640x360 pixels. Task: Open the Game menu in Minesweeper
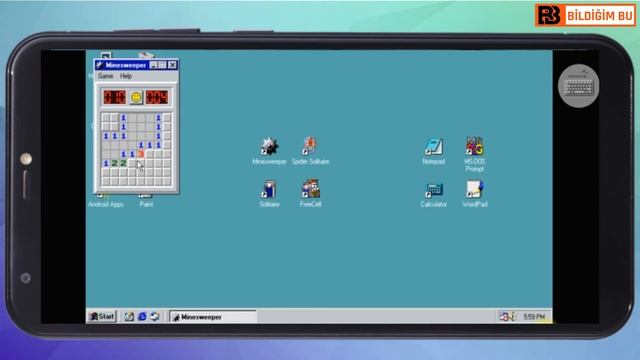tap(105, 76)
